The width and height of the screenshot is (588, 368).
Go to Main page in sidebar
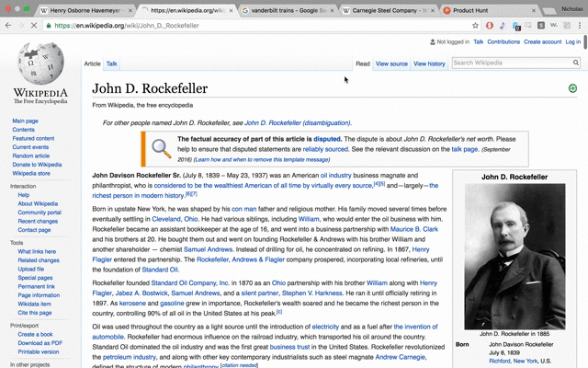25,121
